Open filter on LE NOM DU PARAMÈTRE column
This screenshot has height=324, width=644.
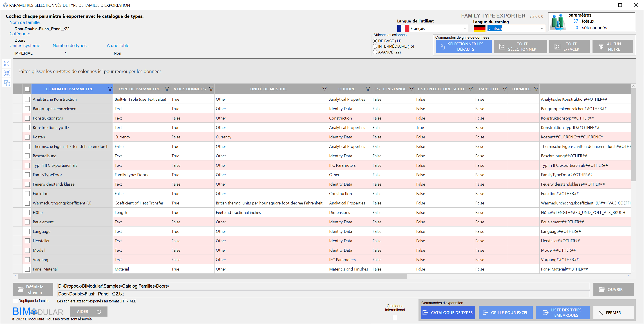(110, 89)
